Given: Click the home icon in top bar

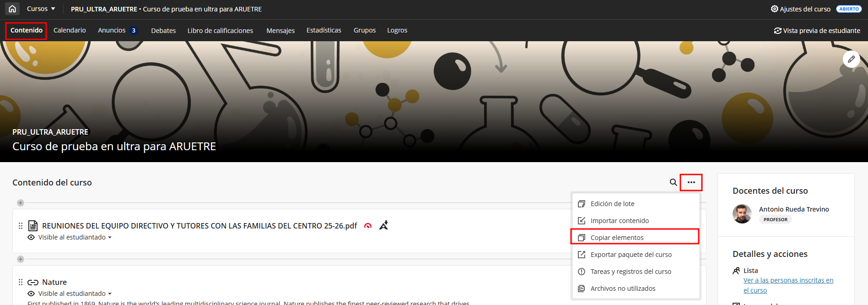Looking at the screenshot, I should [12, 9].
